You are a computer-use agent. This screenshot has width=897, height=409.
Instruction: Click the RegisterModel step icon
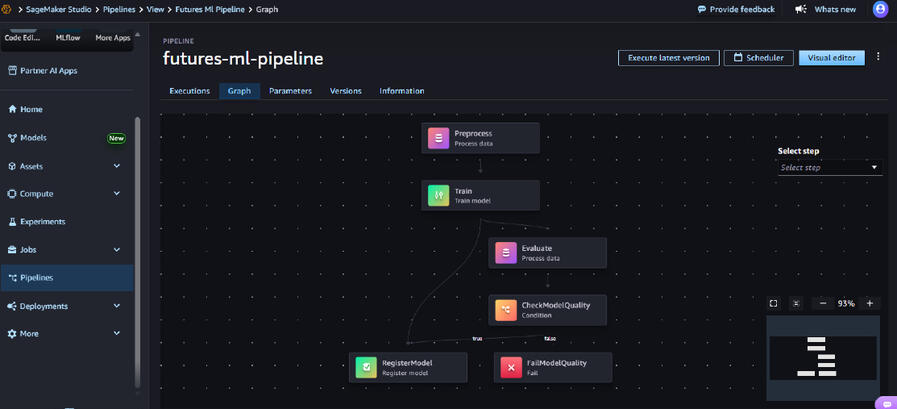[366, 367]
